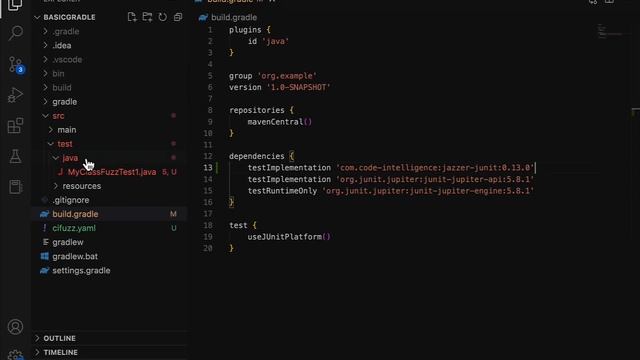Collapse the java folder under test
Image resolution: width=640 pixels, height=360 pixels.
pyautogui.click(x=70, y=158)
